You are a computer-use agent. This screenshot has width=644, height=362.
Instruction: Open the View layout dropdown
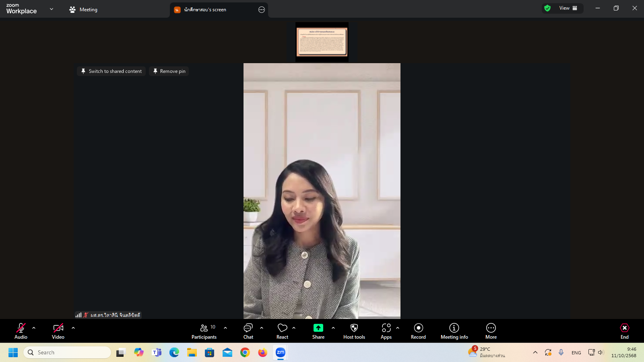tap(568, 8)
